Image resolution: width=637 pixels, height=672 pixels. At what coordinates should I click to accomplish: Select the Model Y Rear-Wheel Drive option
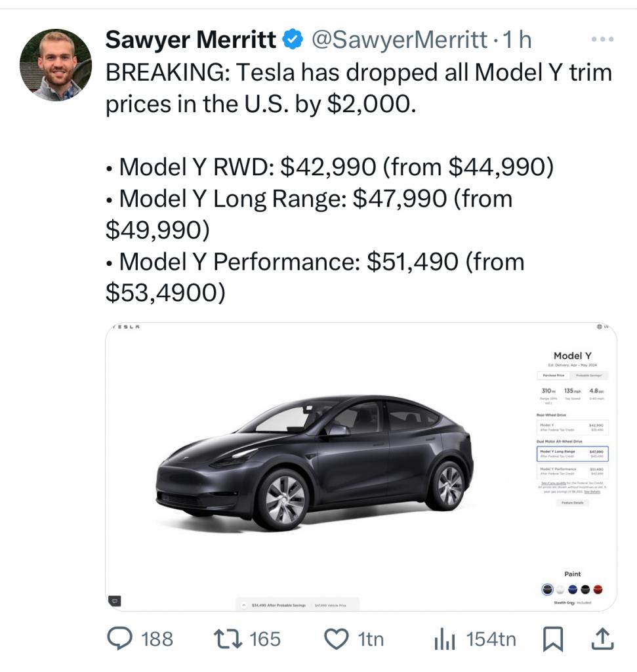(572, 427)
